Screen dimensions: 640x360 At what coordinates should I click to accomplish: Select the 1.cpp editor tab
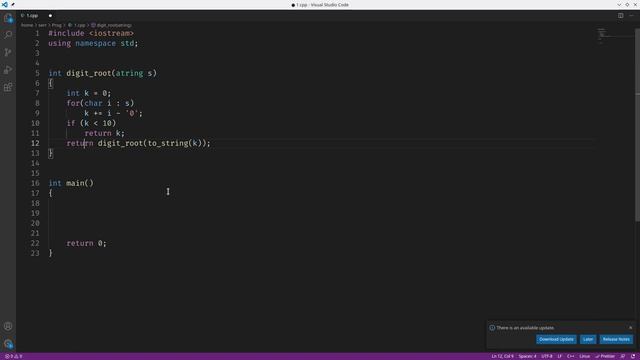(x=35, y=16)
